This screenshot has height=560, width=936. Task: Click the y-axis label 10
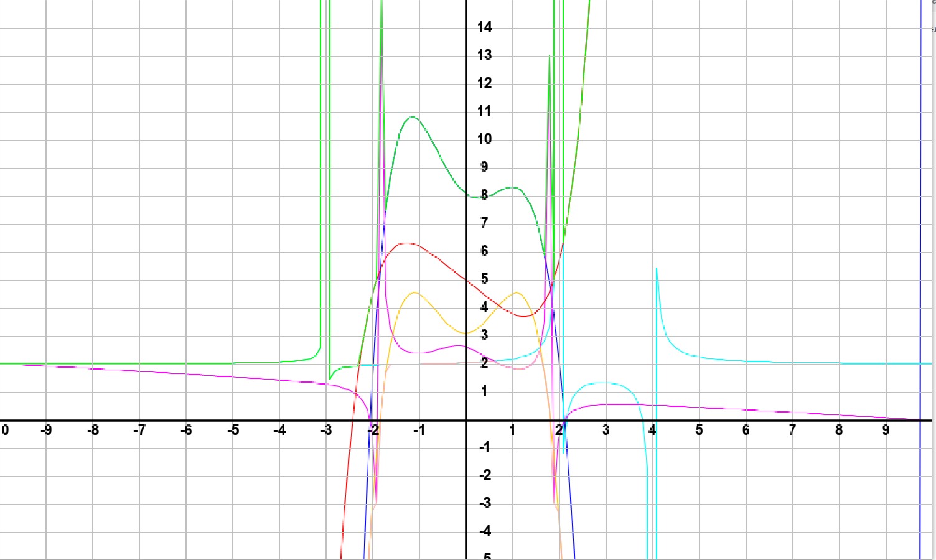coord(485,139)
